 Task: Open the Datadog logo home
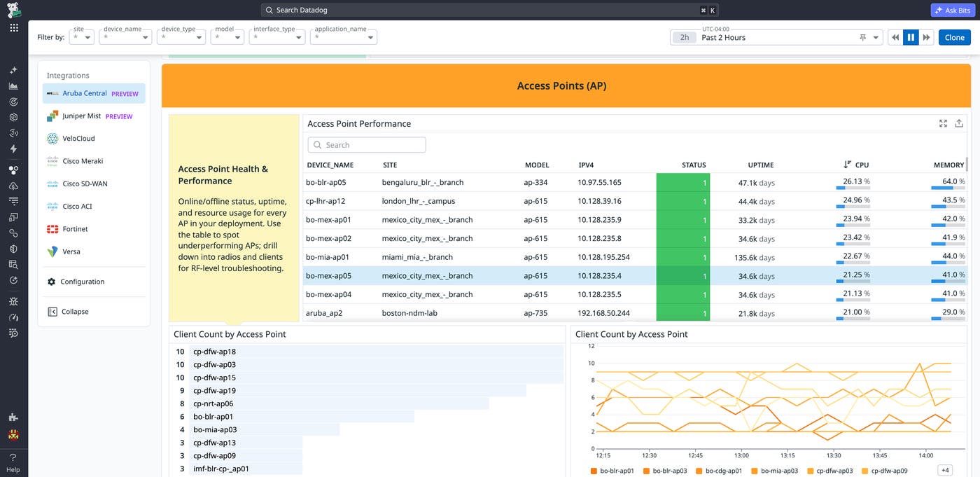click(14, 10)
